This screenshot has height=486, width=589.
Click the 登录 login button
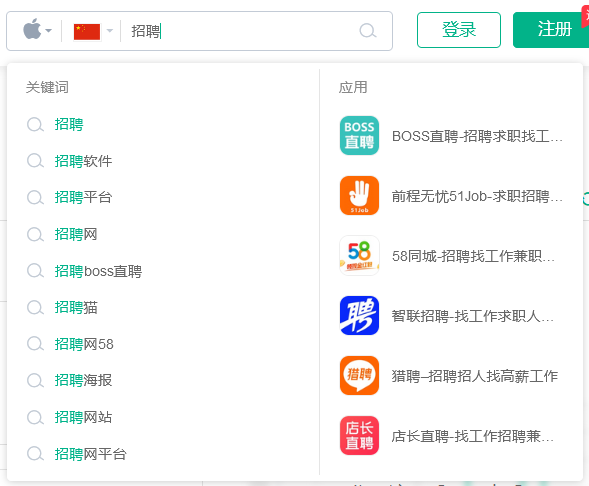coord(459,30)
